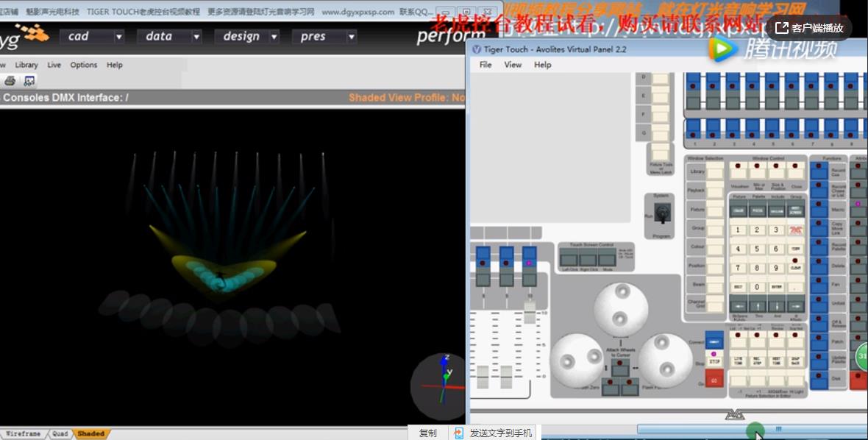The image size is (868, 440).
Task: Click the 客户端播放 button on the video overlay
Action: point(810,28)
